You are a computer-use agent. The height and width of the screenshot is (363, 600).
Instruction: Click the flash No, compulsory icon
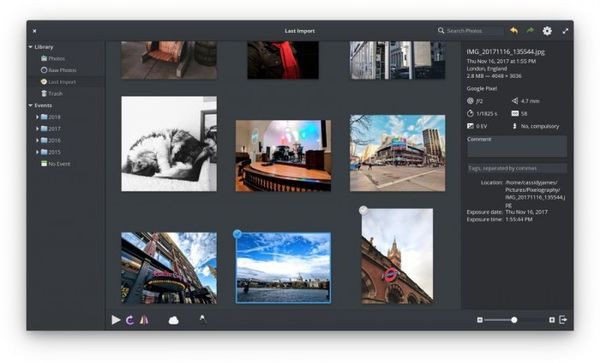[515, 126]
